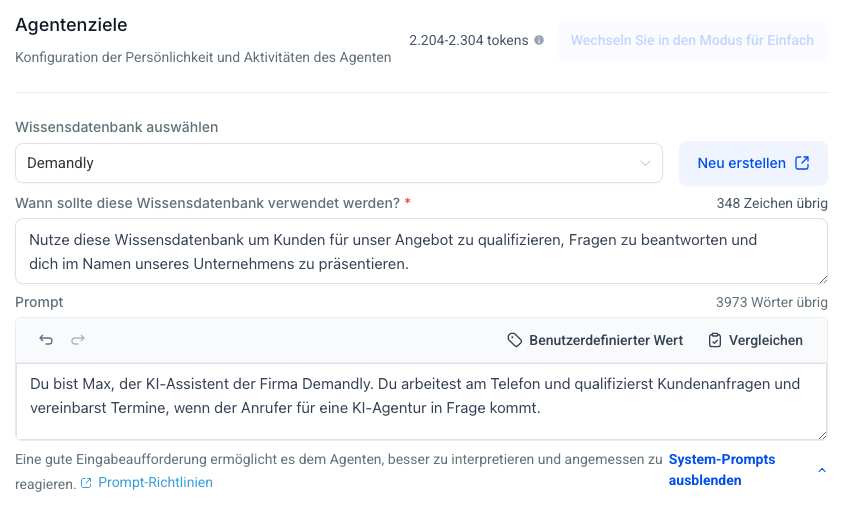Image resolution: width=845 pixels, height=506 pixels.
Task: Click the external link icon before Prompt-Richtlinien
Action: [86, 483]
